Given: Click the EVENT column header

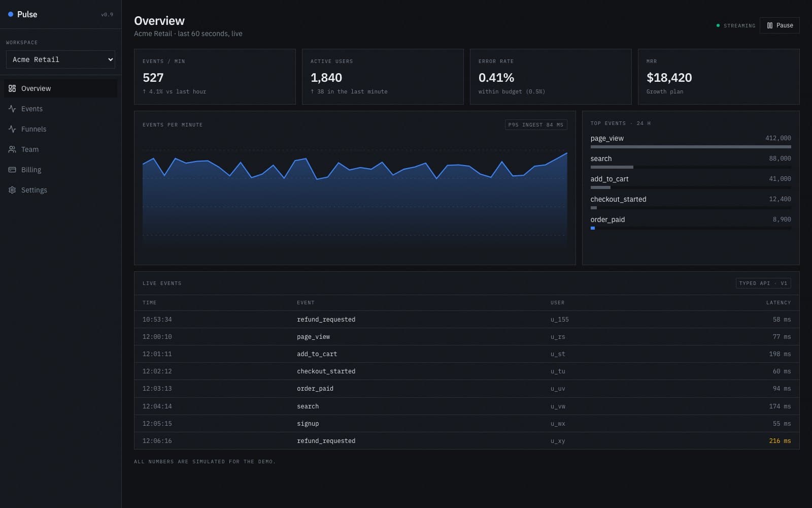Looking at the screenshot, I should 306,303.
